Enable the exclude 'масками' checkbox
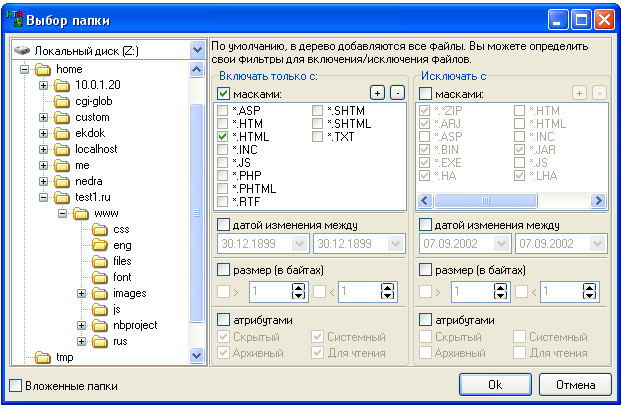 (425, 94)
